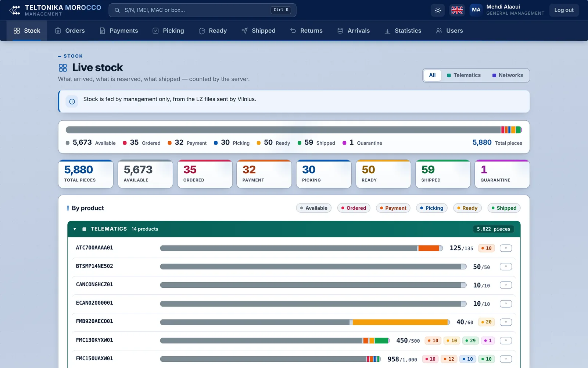The height and width of the screenshot is (368, 588).
Task: Open the 50 Ready card
Action: (x=383, y=174)
